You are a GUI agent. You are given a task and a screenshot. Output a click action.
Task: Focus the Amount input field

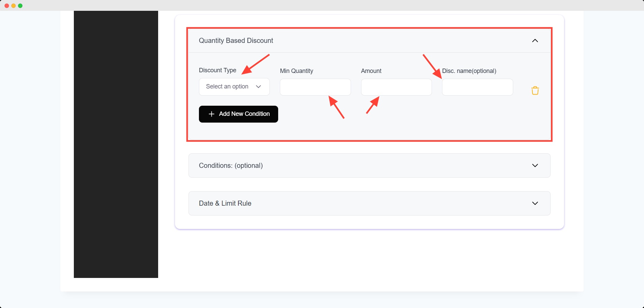[x=397, y=87]
